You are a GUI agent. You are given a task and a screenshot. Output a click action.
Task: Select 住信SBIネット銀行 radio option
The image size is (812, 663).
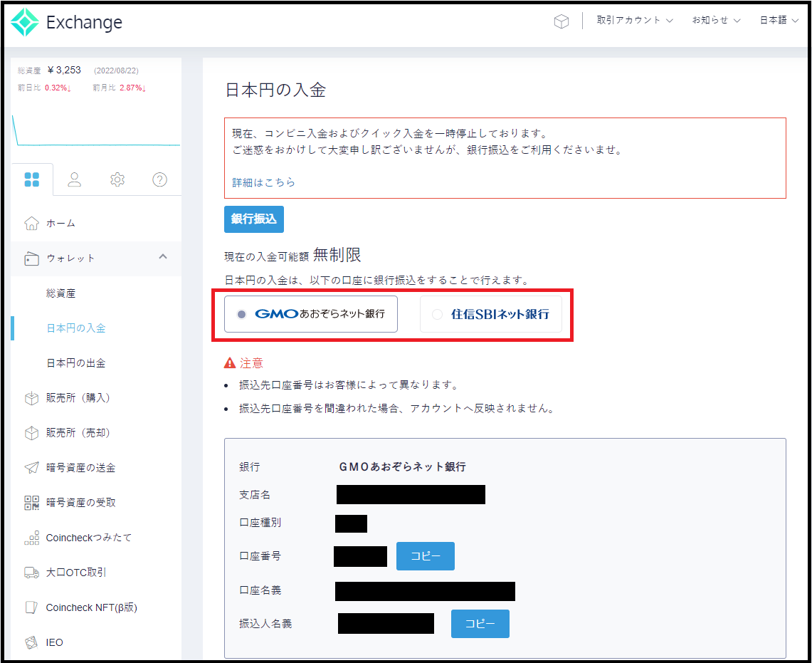pos(438,313)
